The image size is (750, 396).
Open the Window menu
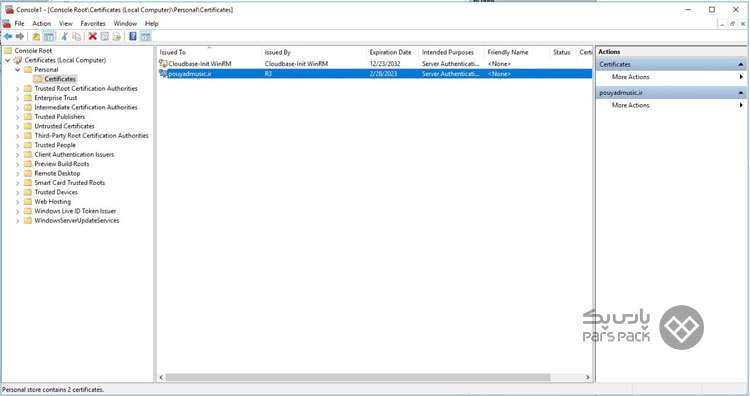pyautogui.click(x=125, y=23)
